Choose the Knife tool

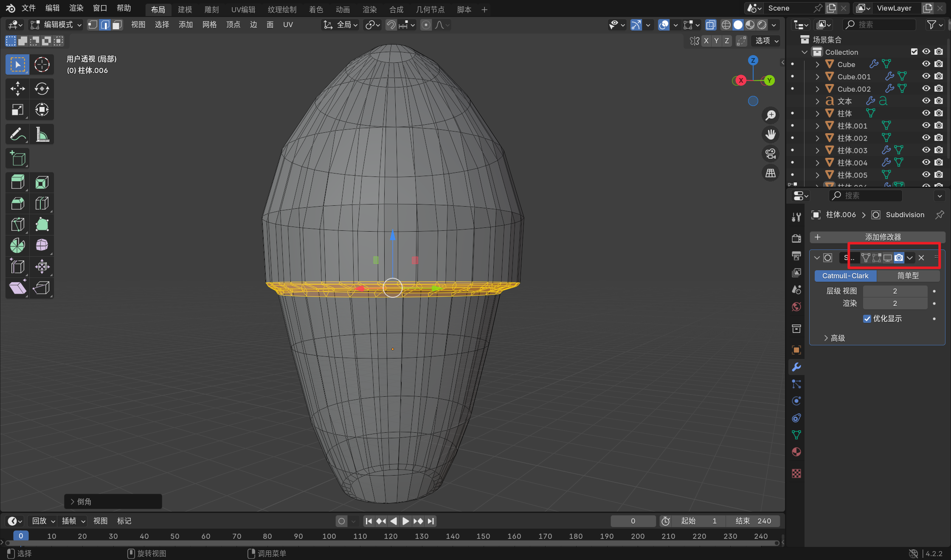17,224
